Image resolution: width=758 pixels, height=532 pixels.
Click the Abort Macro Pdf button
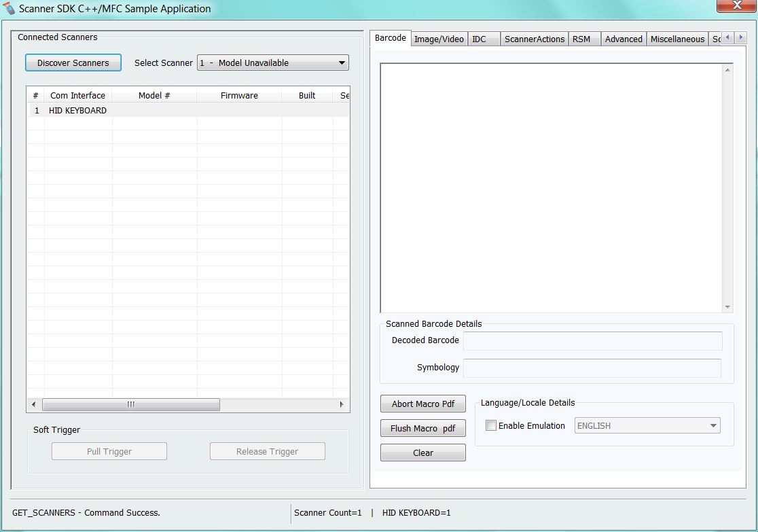[x=423, y=404]
